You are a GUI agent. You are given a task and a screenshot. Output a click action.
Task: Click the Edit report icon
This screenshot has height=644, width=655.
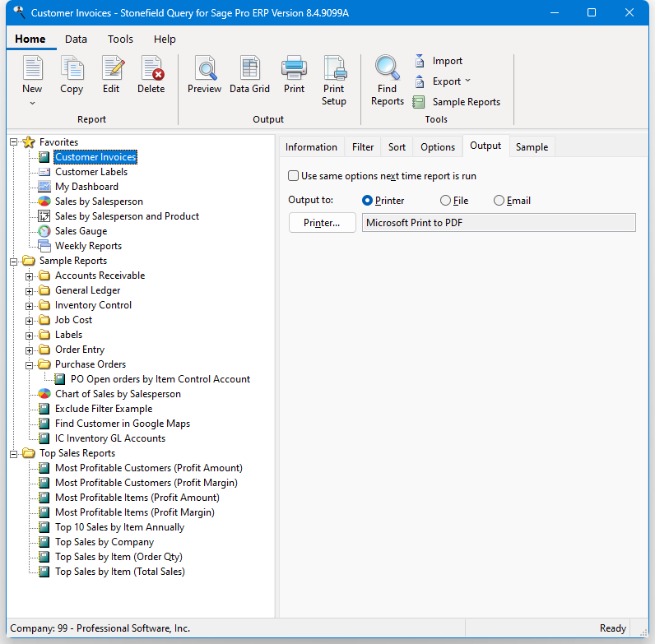[x=113, y=68]
